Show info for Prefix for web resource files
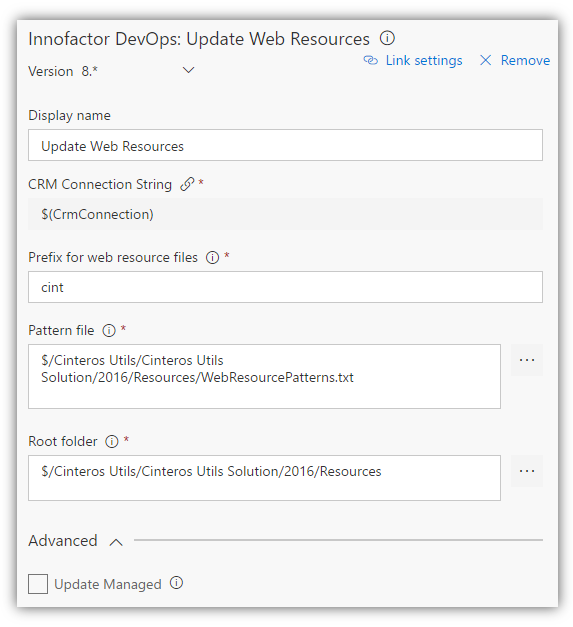 tap(212, 258)
